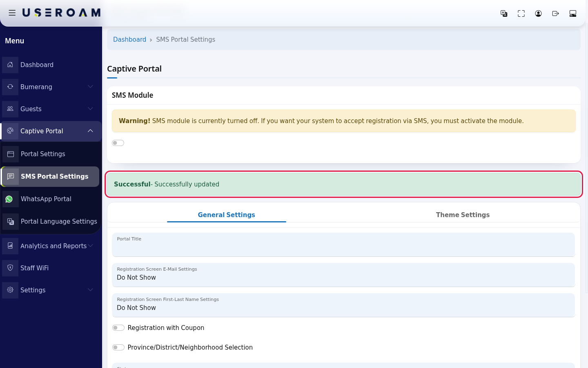Click the language translate icon in header

[504, 13]
